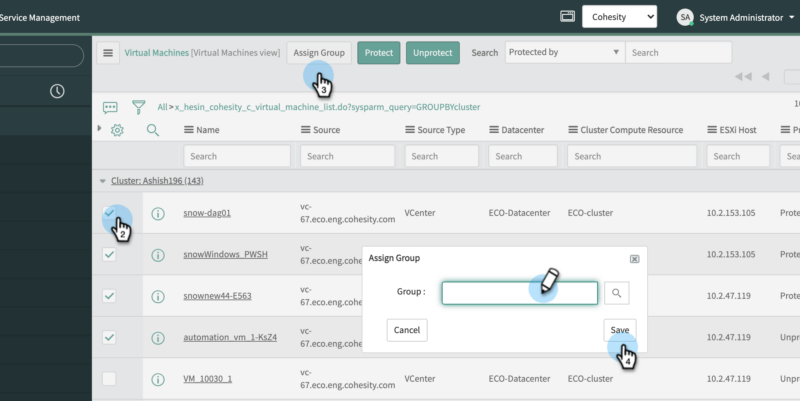The image size is (800, 401).
Task: Click the Group text input field
Action: tap(519, 292)
